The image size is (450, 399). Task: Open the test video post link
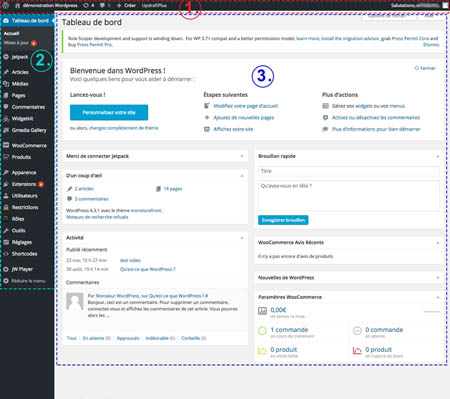click(x=130, y=260)
